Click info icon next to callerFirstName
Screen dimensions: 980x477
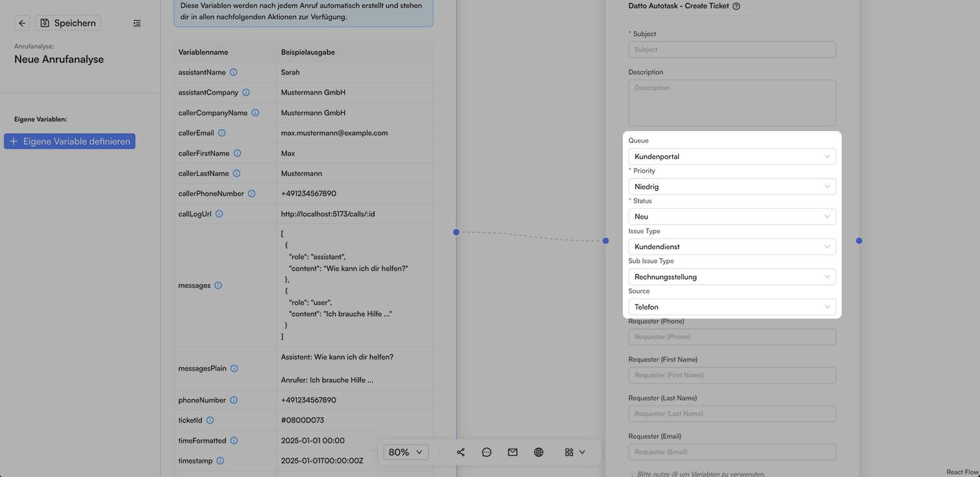pos(237,153)
